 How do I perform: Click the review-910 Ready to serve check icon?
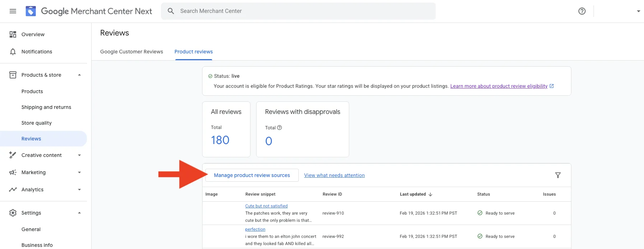coord(480,213)
